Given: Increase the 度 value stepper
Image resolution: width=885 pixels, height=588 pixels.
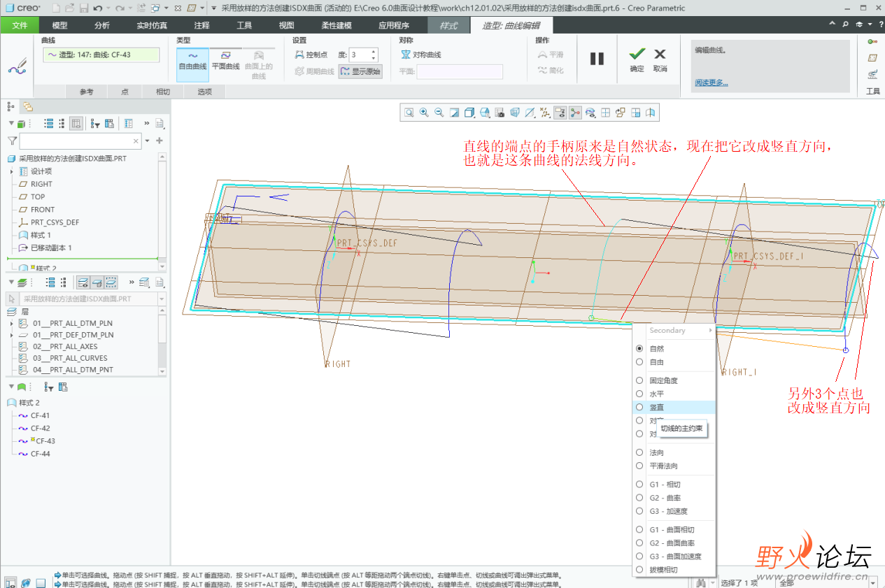Looking at the screenshot, I should coord(374,51).
